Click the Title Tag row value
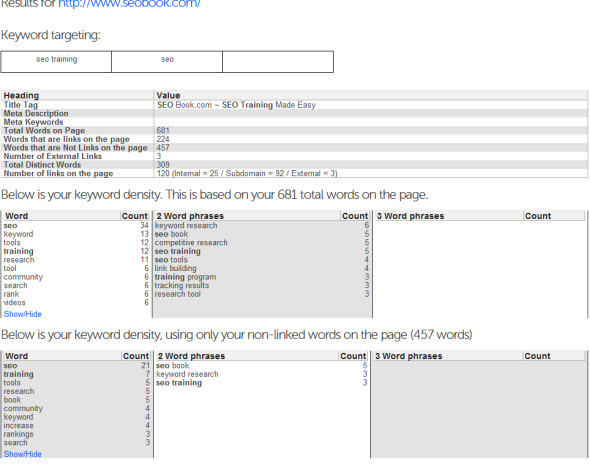 [236, 105]
